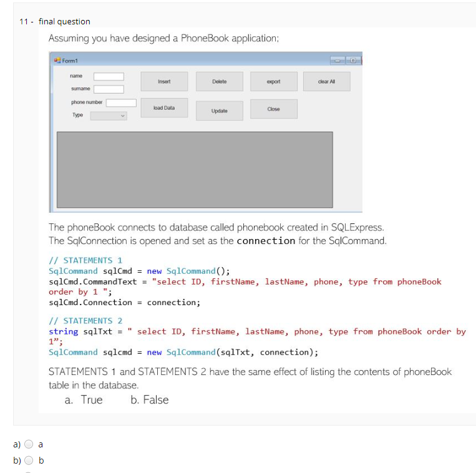Click the Update button in Form1
The height and width of the screenshot is (473, 476).
click(x=220, y=110)
